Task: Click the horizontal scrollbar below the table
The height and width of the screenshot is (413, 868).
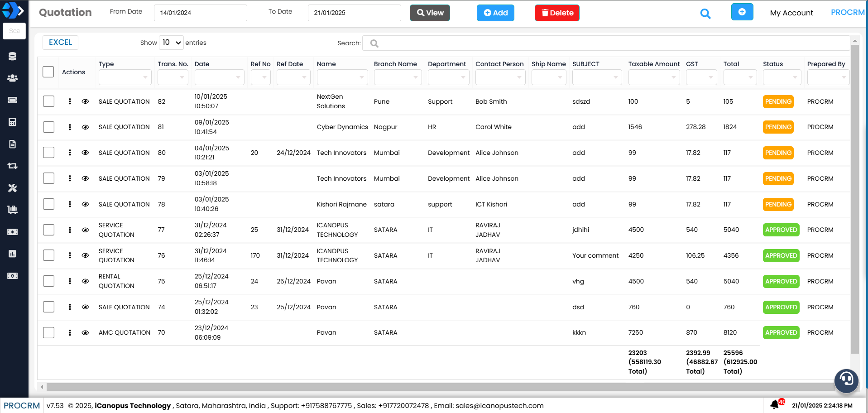Action: tap(439, 387)
